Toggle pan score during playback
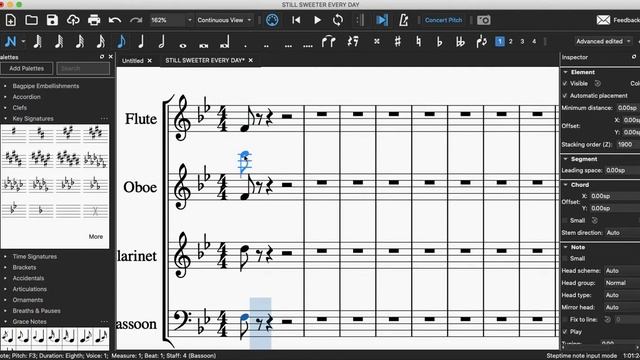This screenshot has height=360, width=640. (382, 20)
